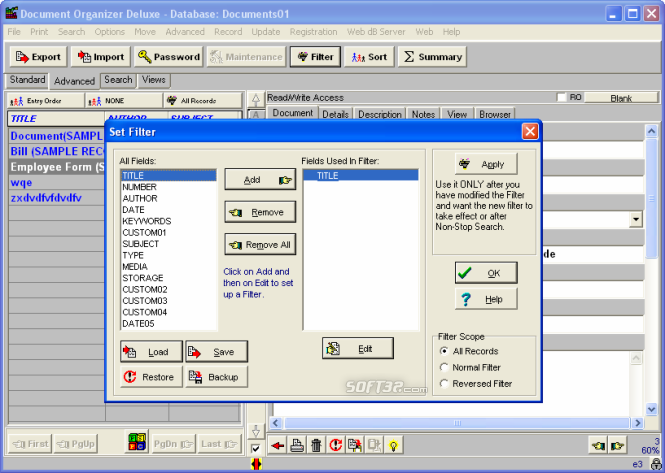Toggle the checkbox above the yellow splitter icon
Screen dimensions: 665x473
pos(255,448)
